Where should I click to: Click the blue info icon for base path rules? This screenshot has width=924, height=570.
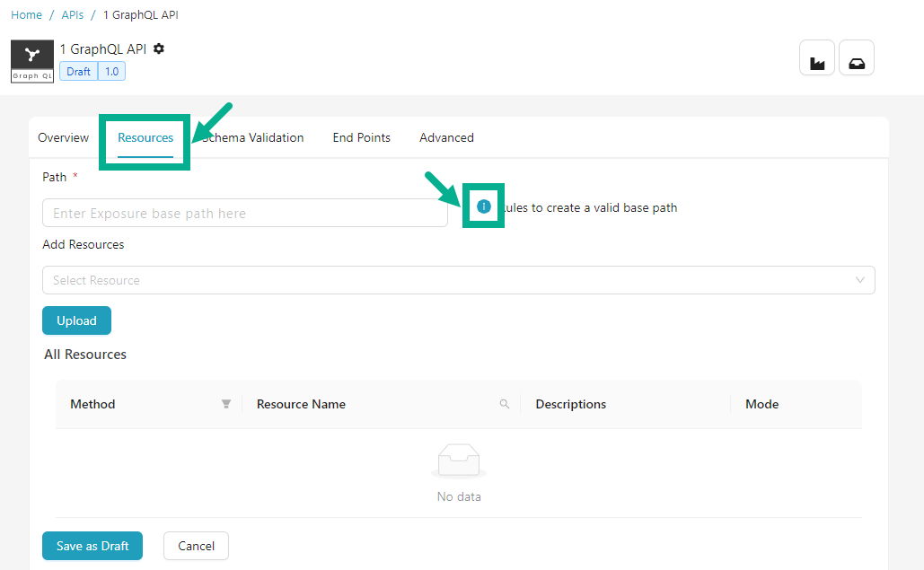coord(484,206)
